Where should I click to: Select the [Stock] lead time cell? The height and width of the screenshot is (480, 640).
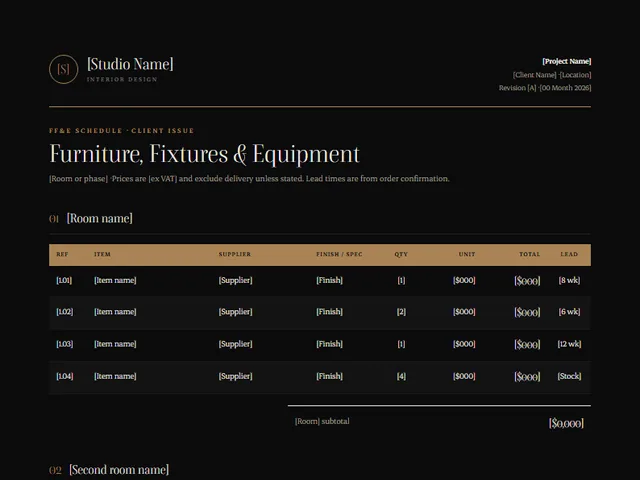coord(569,376)
